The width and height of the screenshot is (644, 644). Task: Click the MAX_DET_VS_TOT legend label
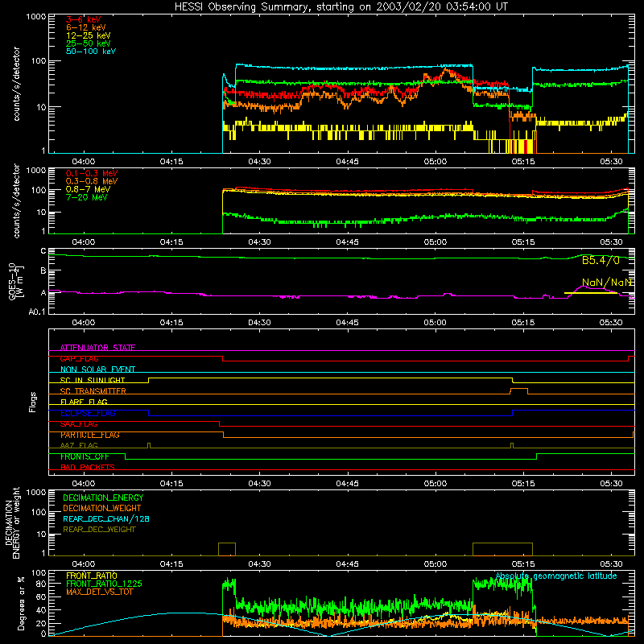(99, 592)
